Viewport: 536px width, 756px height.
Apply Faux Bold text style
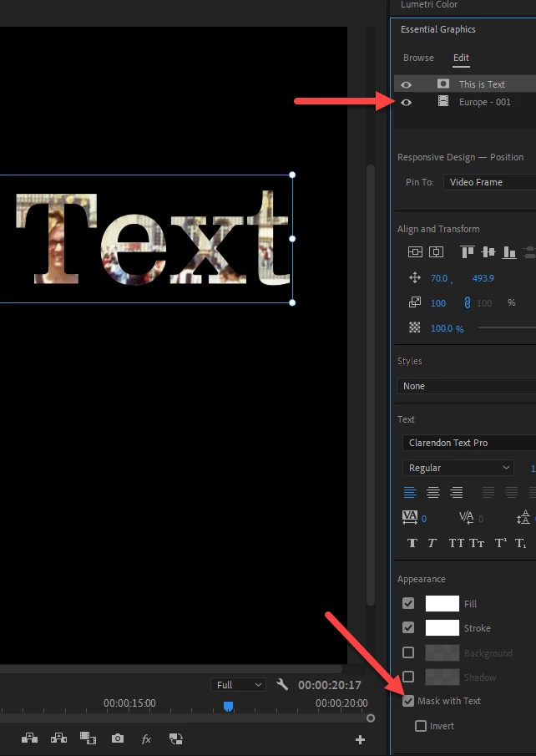point(412,543)
